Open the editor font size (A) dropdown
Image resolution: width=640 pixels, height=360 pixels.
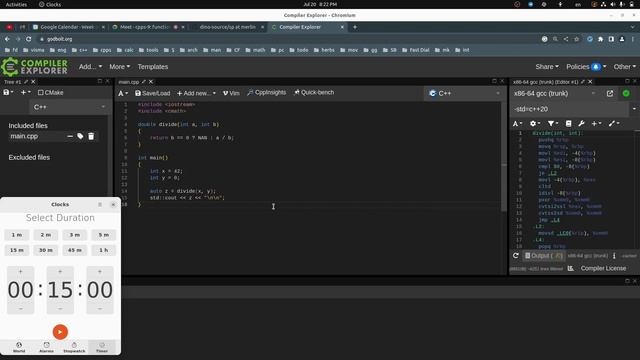123,93
